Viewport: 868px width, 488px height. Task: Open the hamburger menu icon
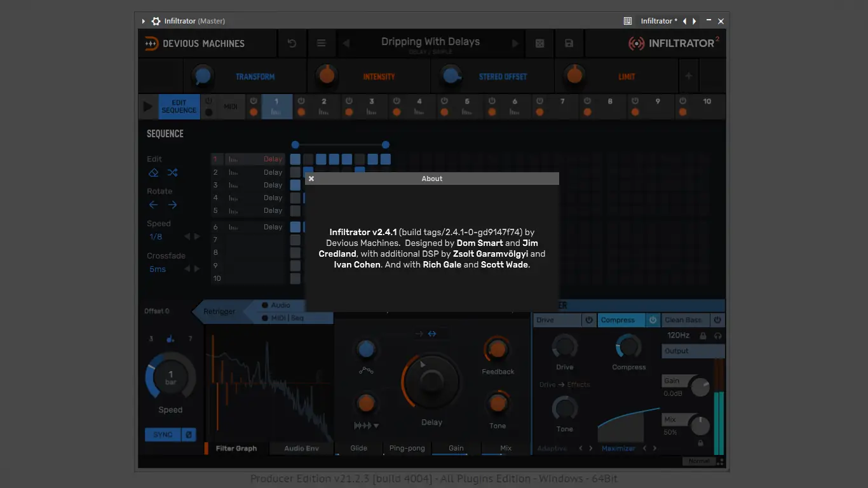click(x=322, y=43)
